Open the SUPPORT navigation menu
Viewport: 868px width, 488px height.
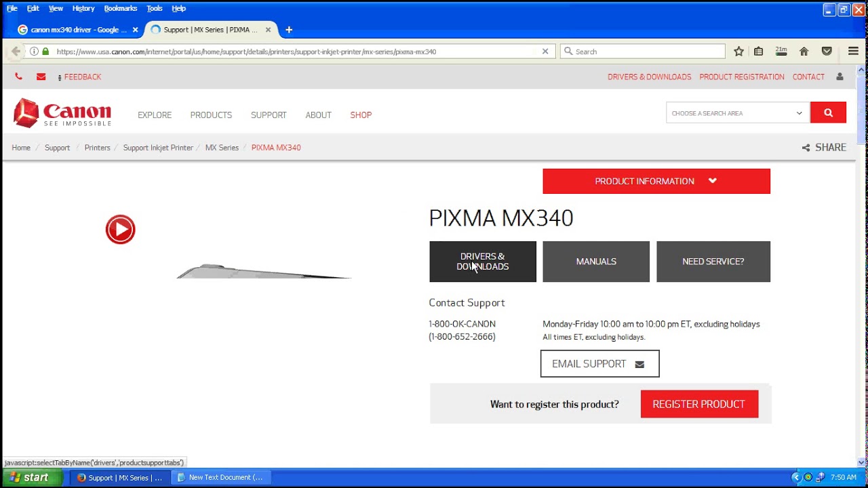coord(269,115)
